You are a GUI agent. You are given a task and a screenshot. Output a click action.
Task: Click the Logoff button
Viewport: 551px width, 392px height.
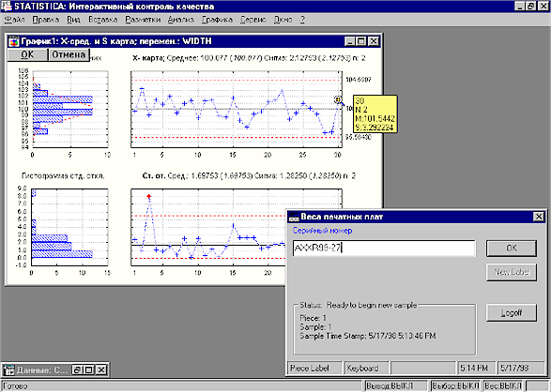512,312
